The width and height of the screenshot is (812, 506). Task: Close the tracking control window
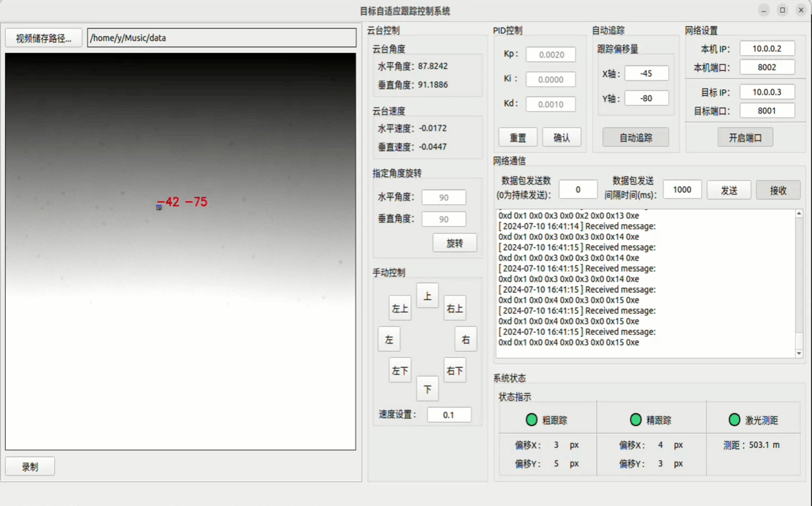pyautogui.click(x=801, y=10)
